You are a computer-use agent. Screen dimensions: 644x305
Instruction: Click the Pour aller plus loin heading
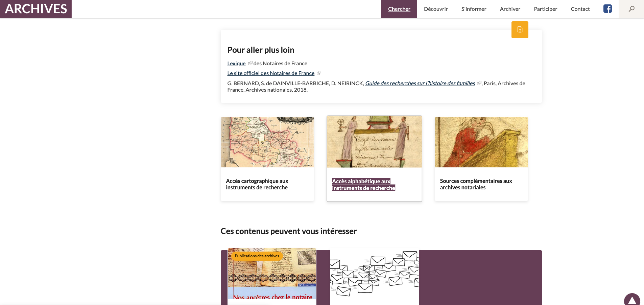point(261,50)
